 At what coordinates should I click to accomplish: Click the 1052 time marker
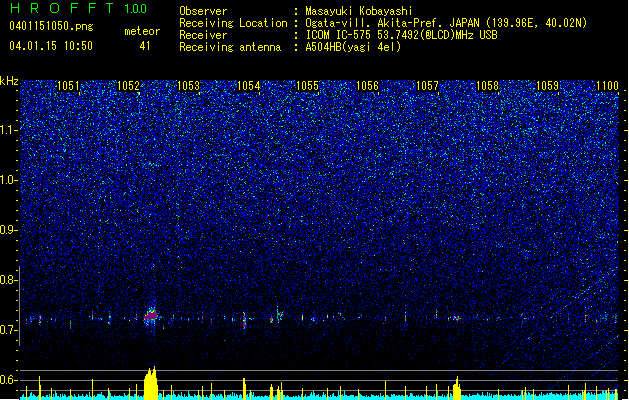(128, 86)
